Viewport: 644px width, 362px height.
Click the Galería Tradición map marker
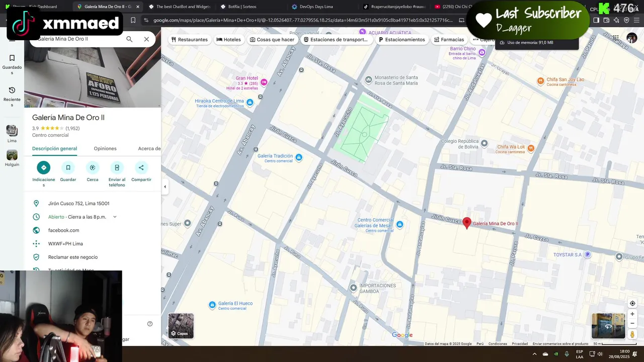pos(299,157)
